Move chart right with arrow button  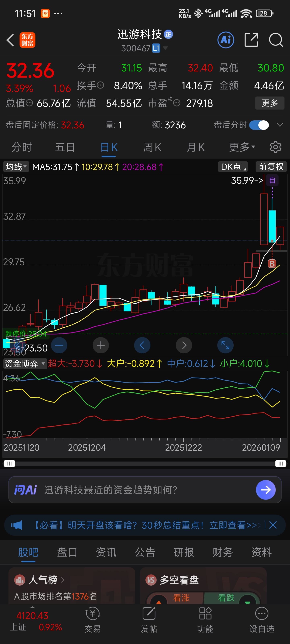(x=184, y=345)
